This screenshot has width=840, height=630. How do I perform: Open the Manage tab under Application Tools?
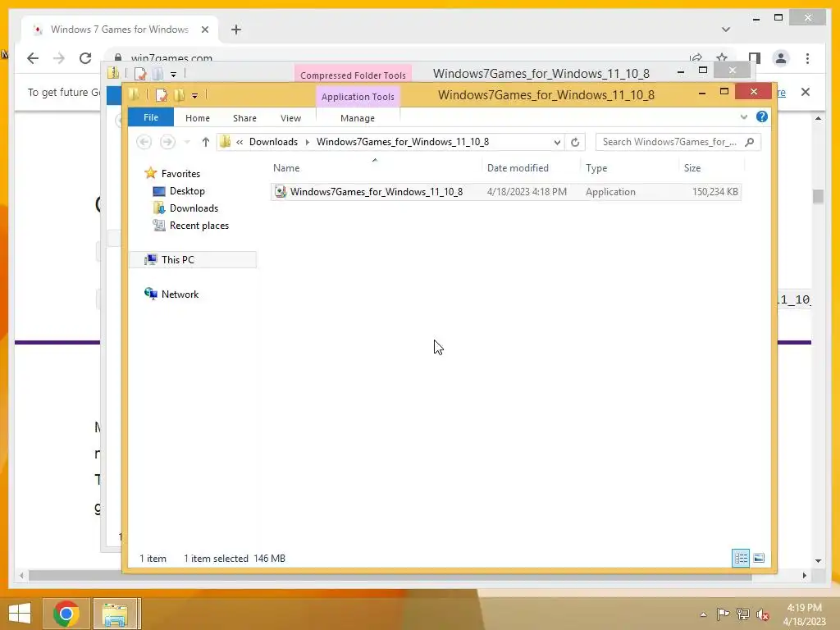(x=358, y=118)
